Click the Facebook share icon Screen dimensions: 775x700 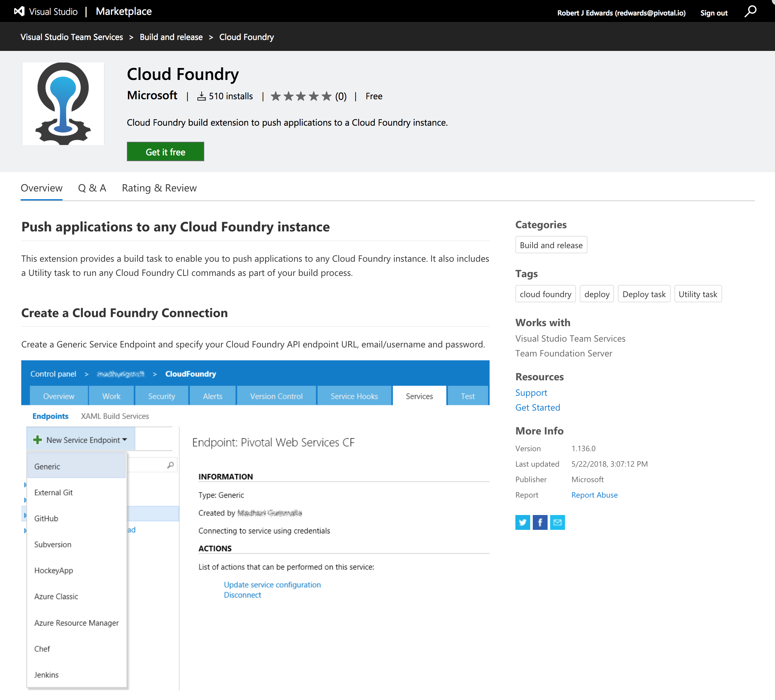pyautogui.click(x=540, y=522)
